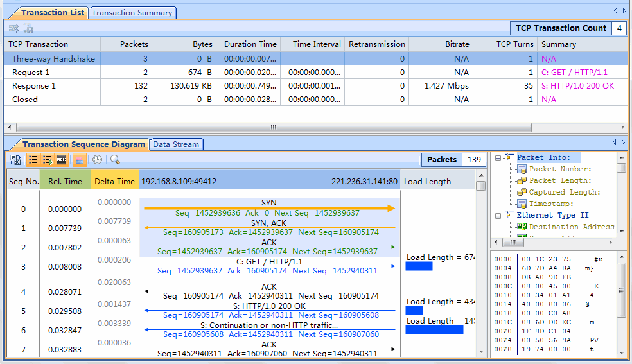Click the Transaction List scroll left arrow
Screen dimensions: 632x364
pyautogui.click(x=10, y=128)
